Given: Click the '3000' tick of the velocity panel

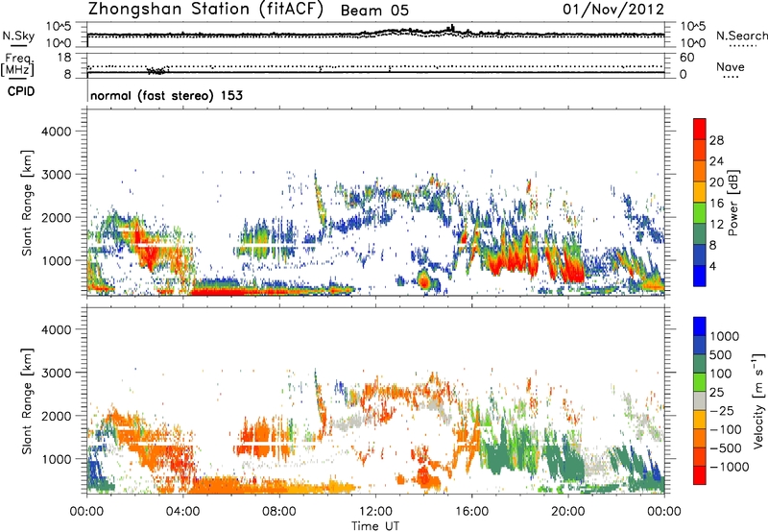Looking at the screenshot, I should [x=57, y=373].
